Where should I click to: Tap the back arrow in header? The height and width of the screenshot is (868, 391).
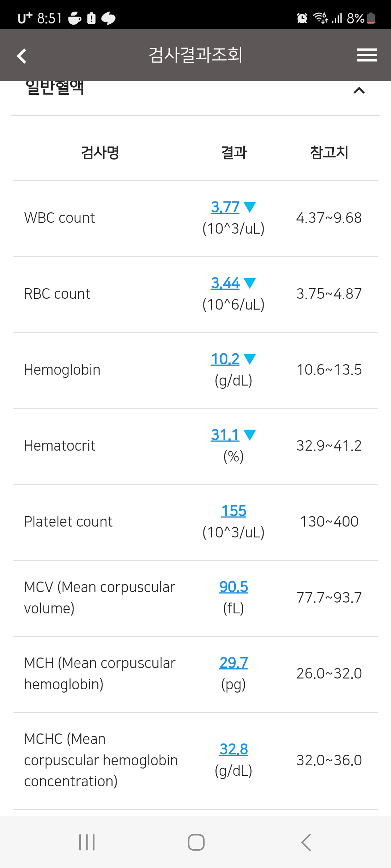tap(22, 56)
